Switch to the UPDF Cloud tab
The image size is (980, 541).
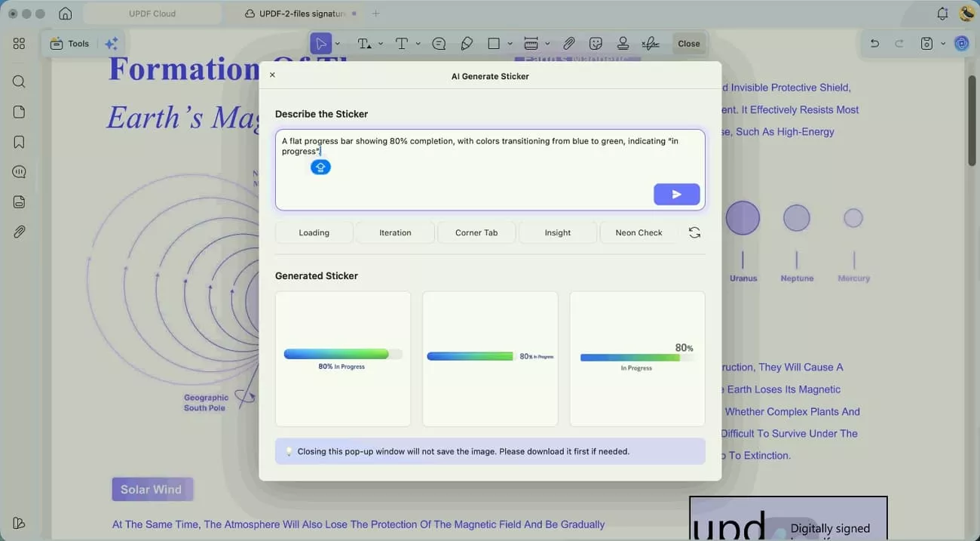[x=153, y=13]
